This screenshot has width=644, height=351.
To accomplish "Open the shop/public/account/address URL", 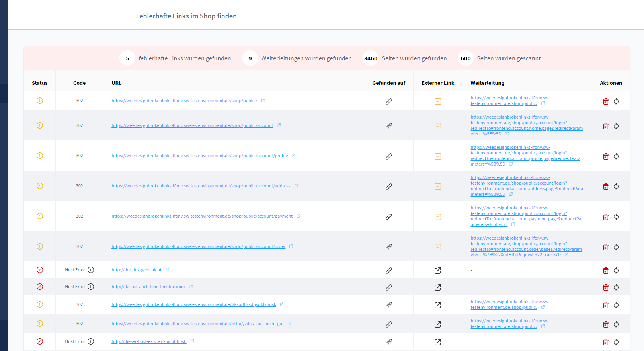I will click(201, 186).
